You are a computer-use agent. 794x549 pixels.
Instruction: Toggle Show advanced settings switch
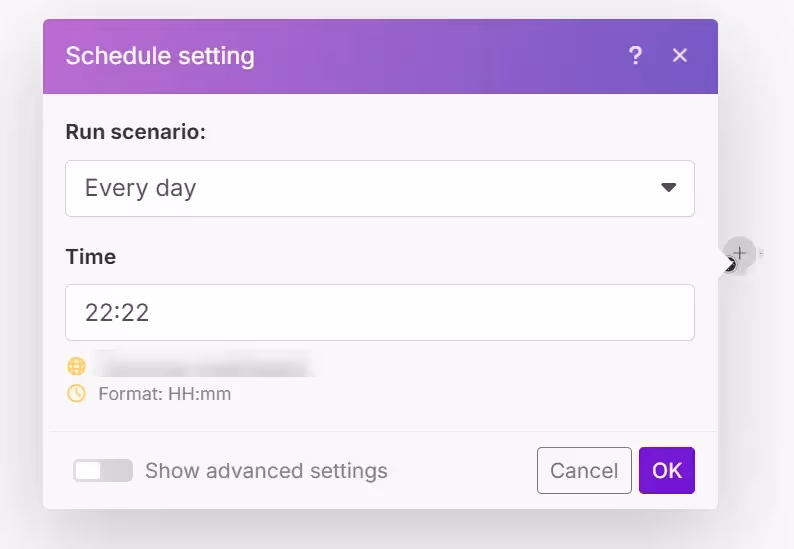(x=103, y=471)
